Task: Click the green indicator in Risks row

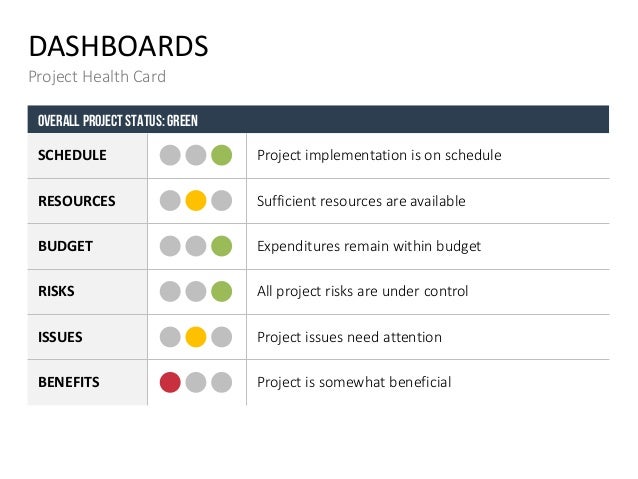Action: [x=222, y=292]
